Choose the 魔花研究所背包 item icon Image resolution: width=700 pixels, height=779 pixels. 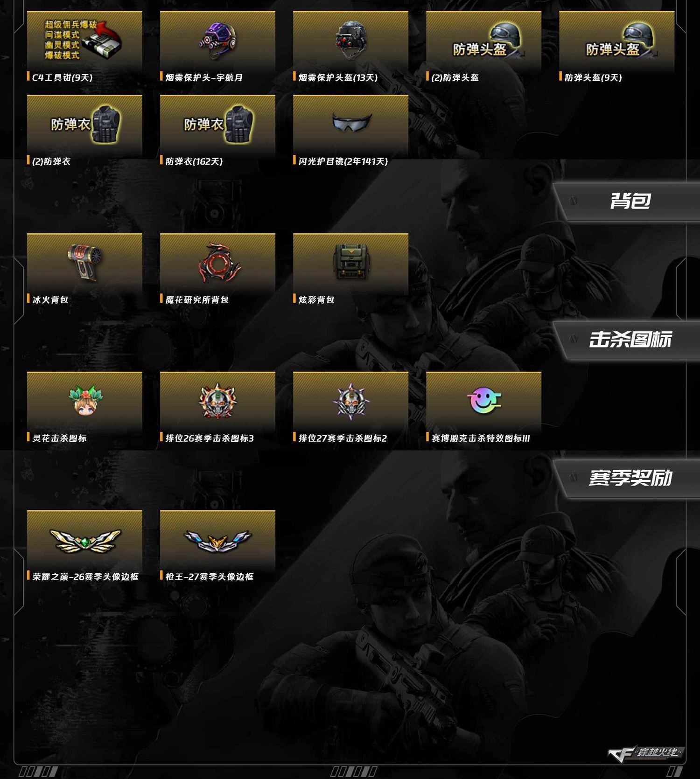click(x=217, y=263)
